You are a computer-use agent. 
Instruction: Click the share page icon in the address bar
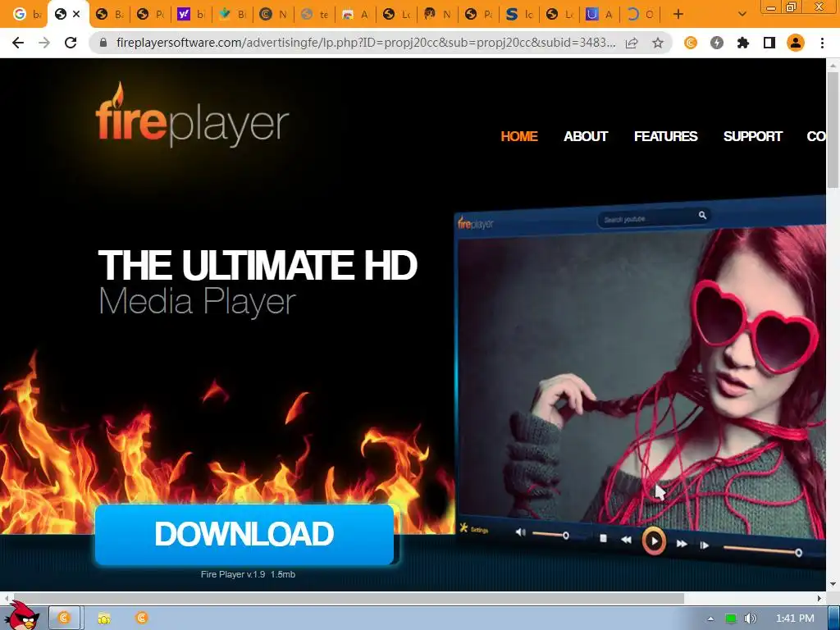(x=632, y=43)
